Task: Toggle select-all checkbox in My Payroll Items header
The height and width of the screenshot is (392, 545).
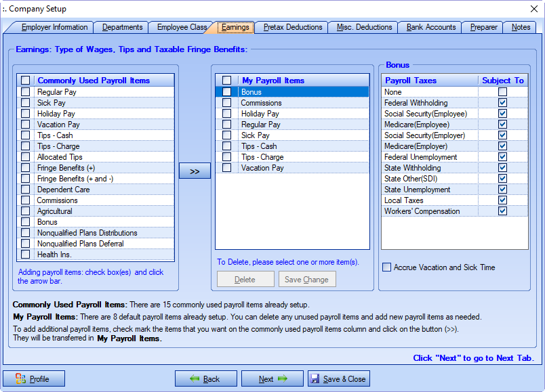Action: tap(227, 81)
